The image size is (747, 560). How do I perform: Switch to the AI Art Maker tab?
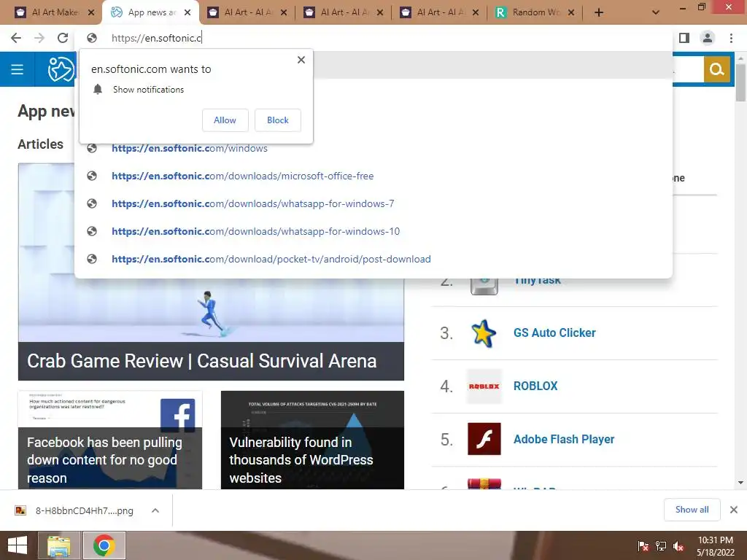pyautogui.click(x=53, y=12)
